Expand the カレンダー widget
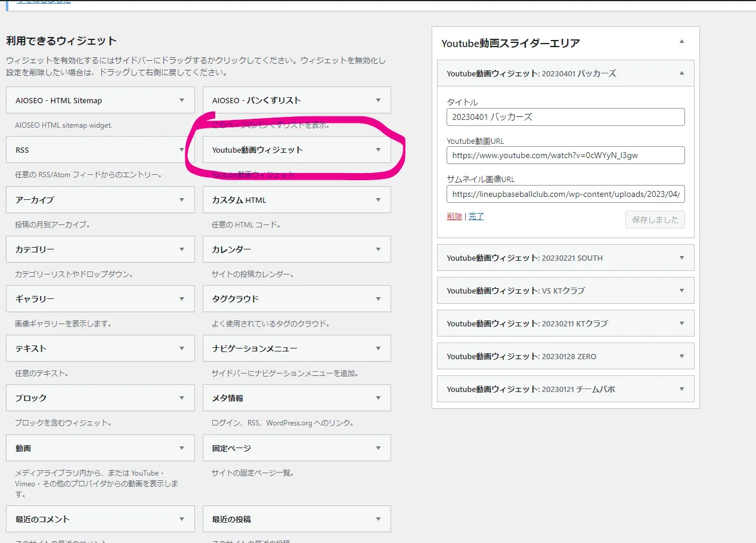Screen dimensions: 756x543 tap(378, 249)
